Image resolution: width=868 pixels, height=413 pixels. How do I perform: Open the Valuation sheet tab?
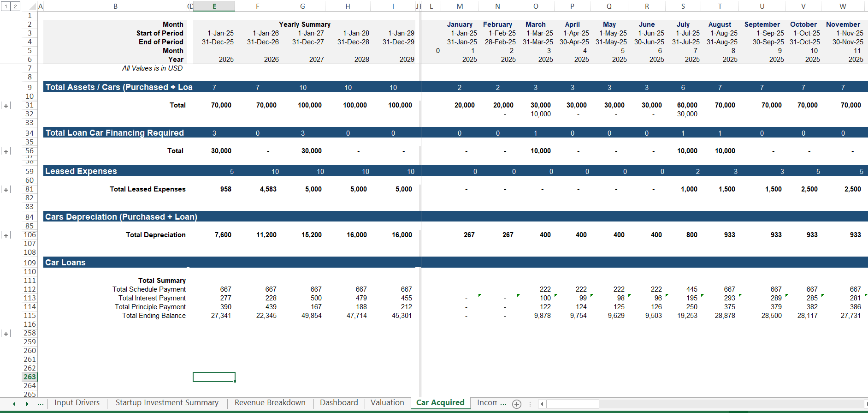coord(387,403)
